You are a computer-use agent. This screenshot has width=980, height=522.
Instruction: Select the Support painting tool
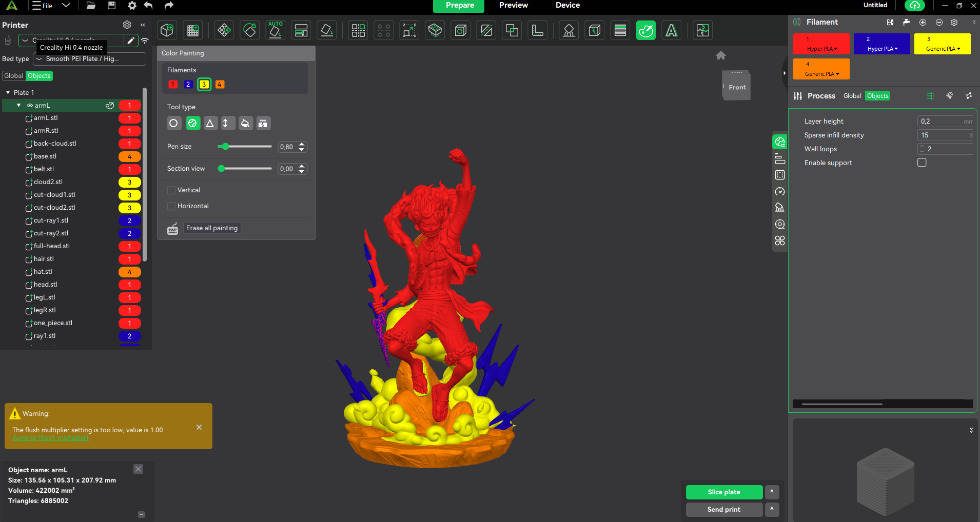569,30
